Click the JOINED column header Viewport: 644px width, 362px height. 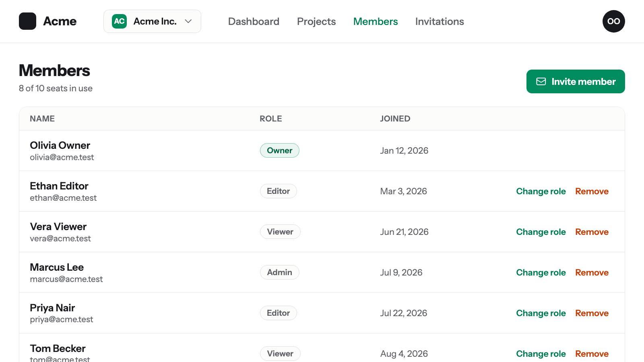point(395,119)
